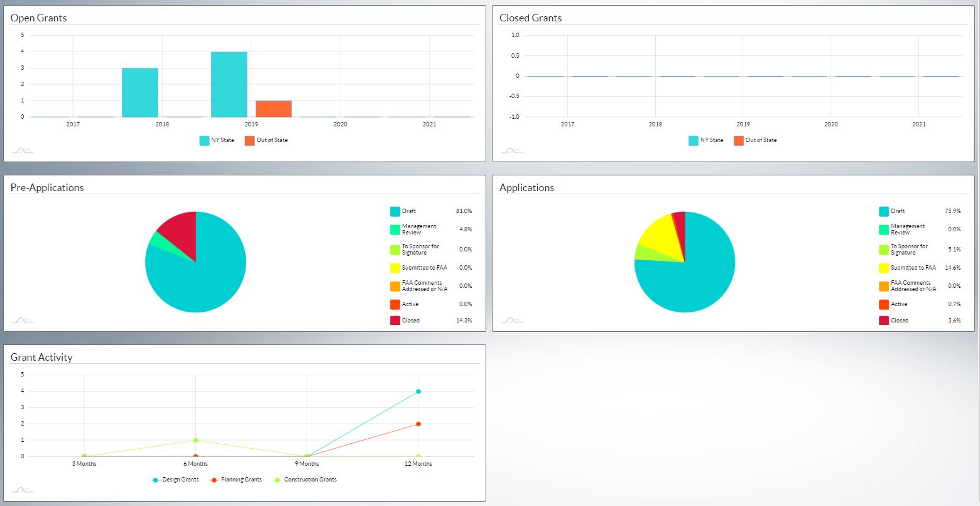980x506 pixels.
Task: Toggle Out of State legend in Open Grants
Action: (x=266, y=140)
